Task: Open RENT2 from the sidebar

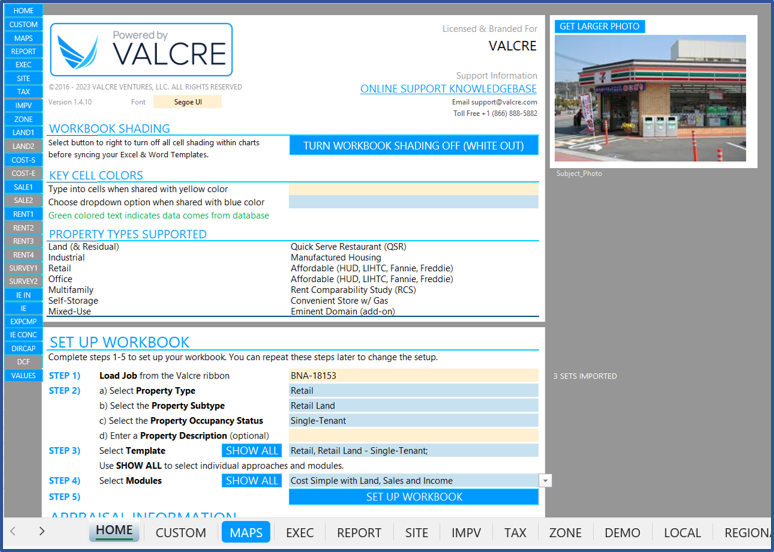Action: tap(23, 228)
